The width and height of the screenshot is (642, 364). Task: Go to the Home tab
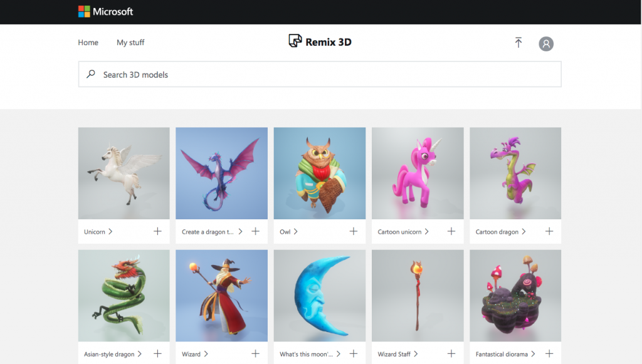tap(88, 43)
